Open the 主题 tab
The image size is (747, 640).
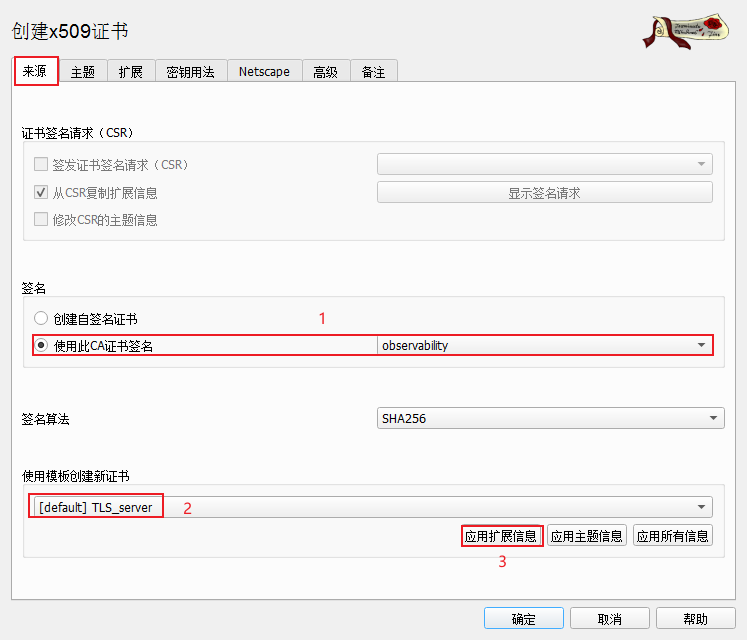[x=83, y=72]
